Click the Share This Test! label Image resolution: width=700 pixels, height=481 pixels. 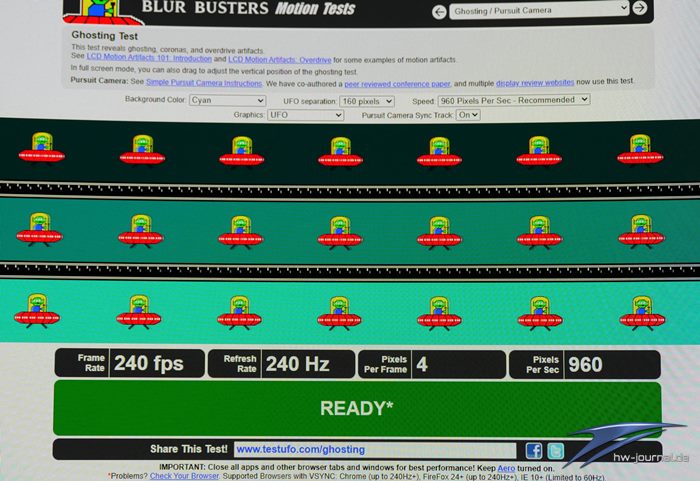tap(188, 449)
